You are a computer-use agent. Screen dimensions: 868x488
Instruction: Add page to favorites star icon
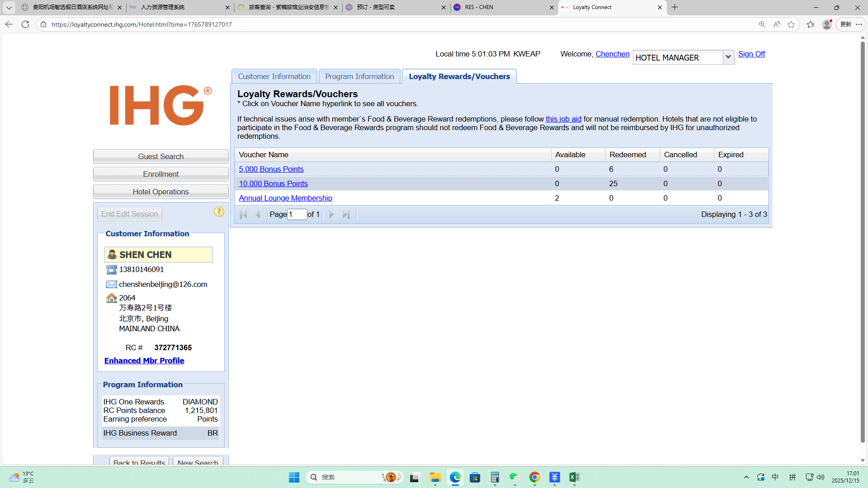(791, 24)
